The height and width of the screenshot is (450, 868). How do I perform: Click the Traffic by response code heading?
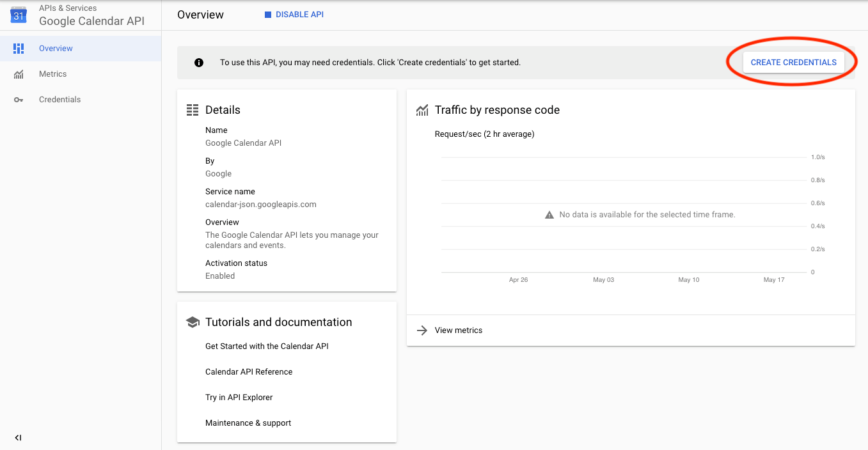point(497,110)
